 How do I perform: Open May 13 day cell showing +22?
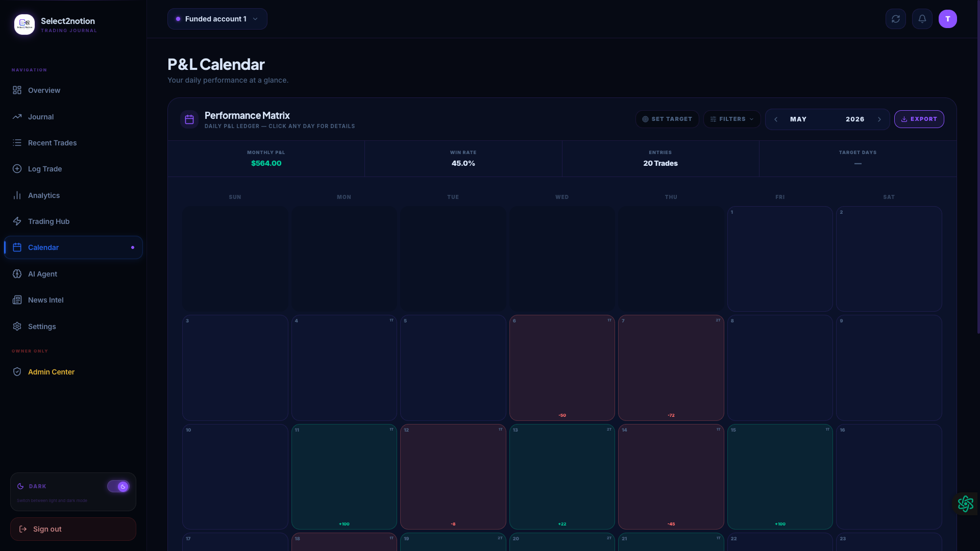coord(562,477)
